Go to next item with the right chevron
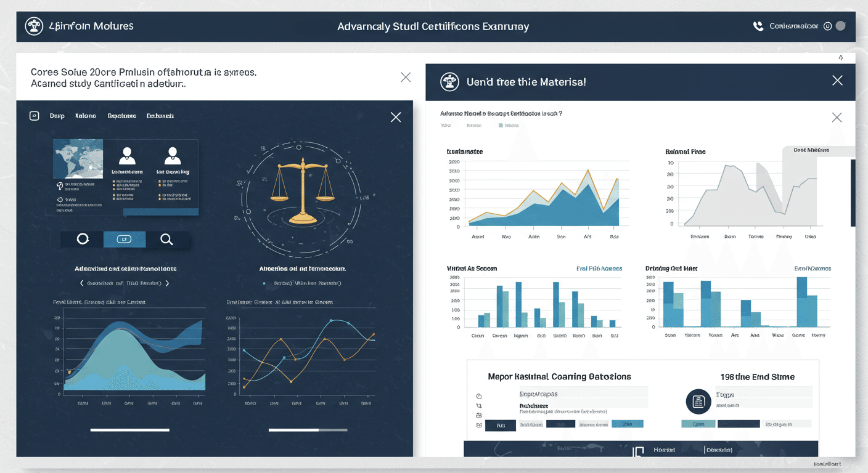 coord(166,283)
